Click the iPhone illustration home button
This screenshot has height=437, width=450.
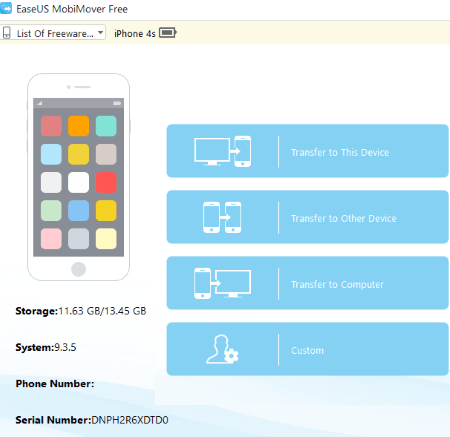pyautogui.click(x=78, y=269)
